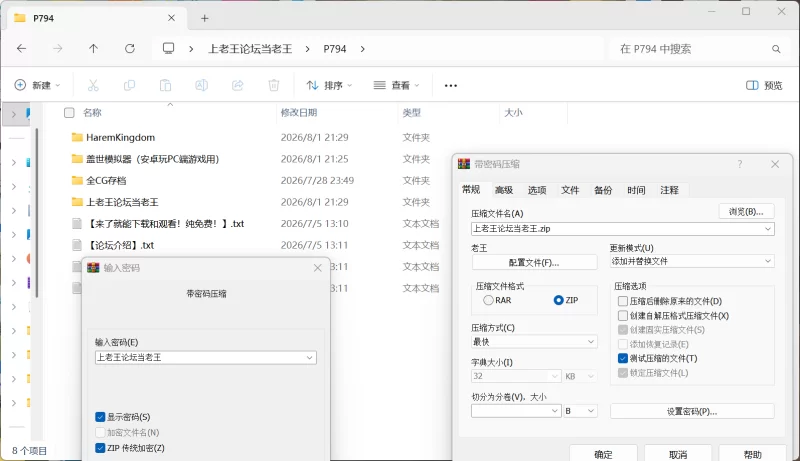
Task: Click the 浏览(B)... button
Action: coord(746,211)
